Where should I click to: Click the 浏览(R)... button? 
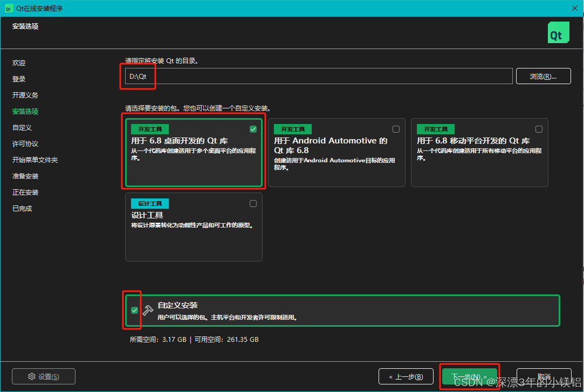coord(544,76)
